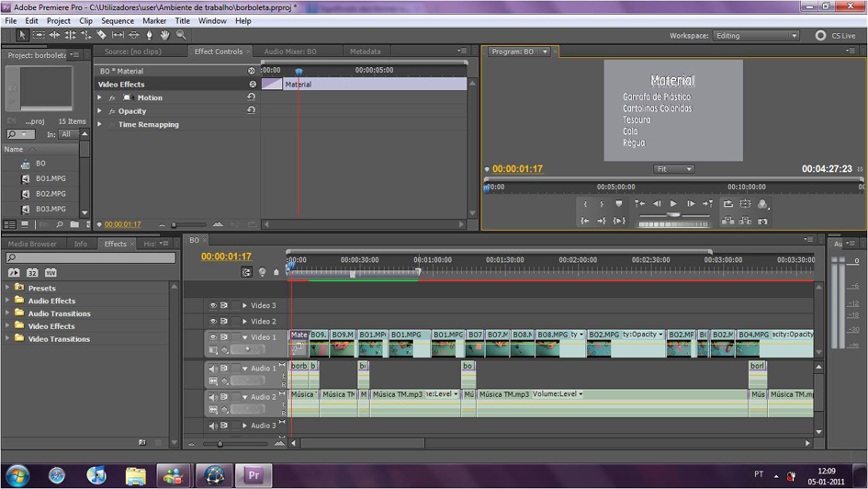This screenshot has height=489, width=868.
Task: Switch to the Audio Mixer: BO tab
Action: point(290,51)
